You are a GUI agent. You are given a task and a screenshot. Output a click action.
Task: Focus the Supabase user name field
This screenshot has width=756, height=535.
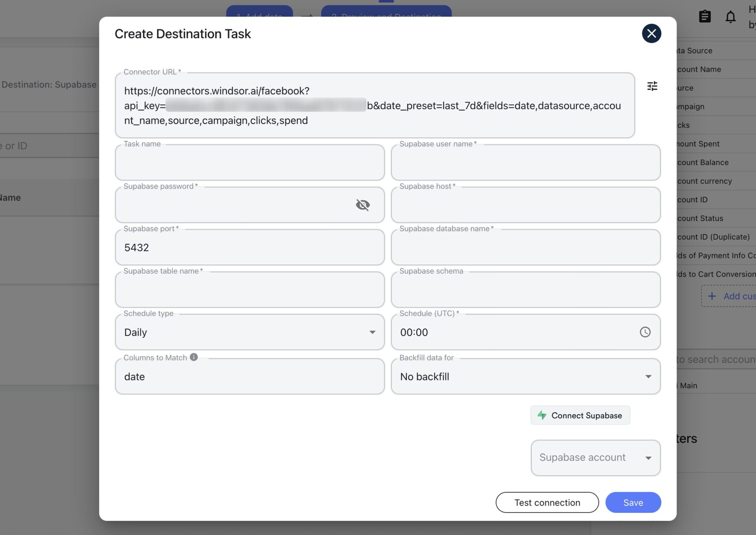(526, 162)
